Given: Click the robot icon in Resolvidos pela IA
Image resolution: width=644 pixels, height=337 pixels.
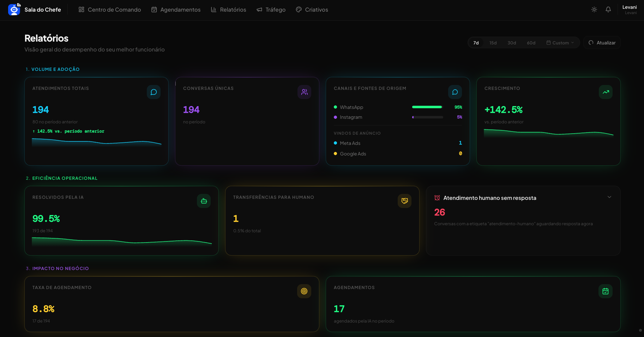Looking at the screenshot, I should 204,201.
